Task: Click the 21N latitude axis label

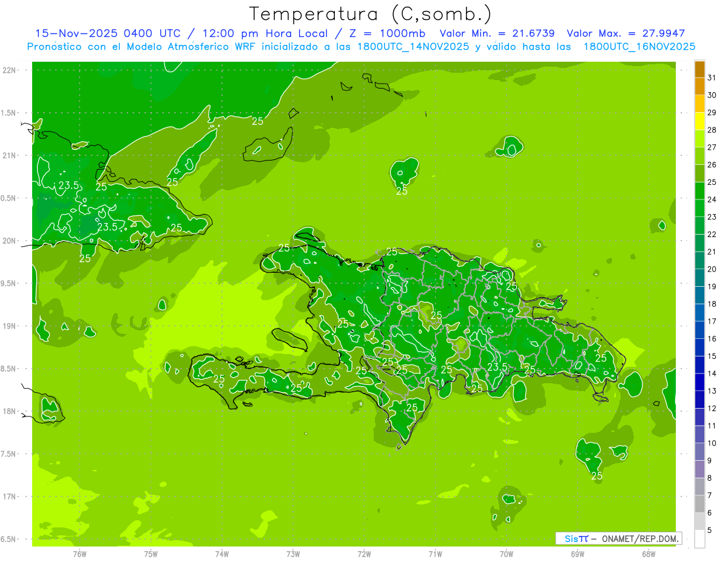Action: [8, 155]
